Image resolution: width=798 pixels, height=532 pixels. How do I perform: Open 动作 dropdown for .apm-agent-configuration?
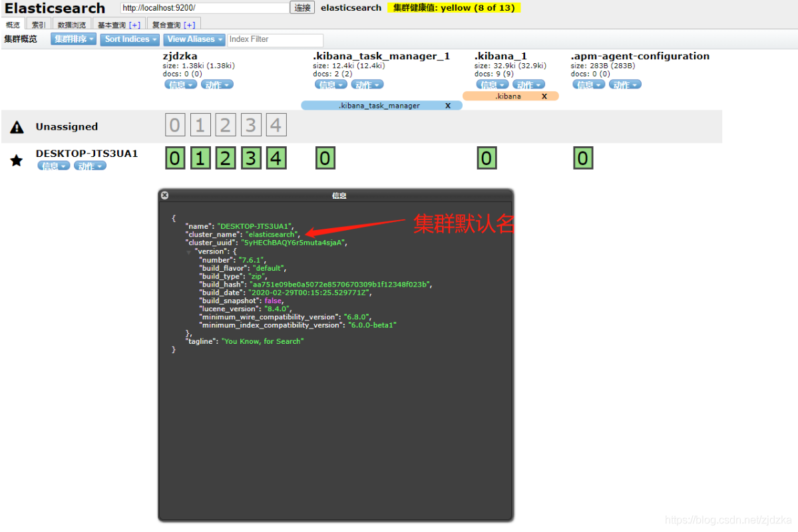tap(625, 84)
